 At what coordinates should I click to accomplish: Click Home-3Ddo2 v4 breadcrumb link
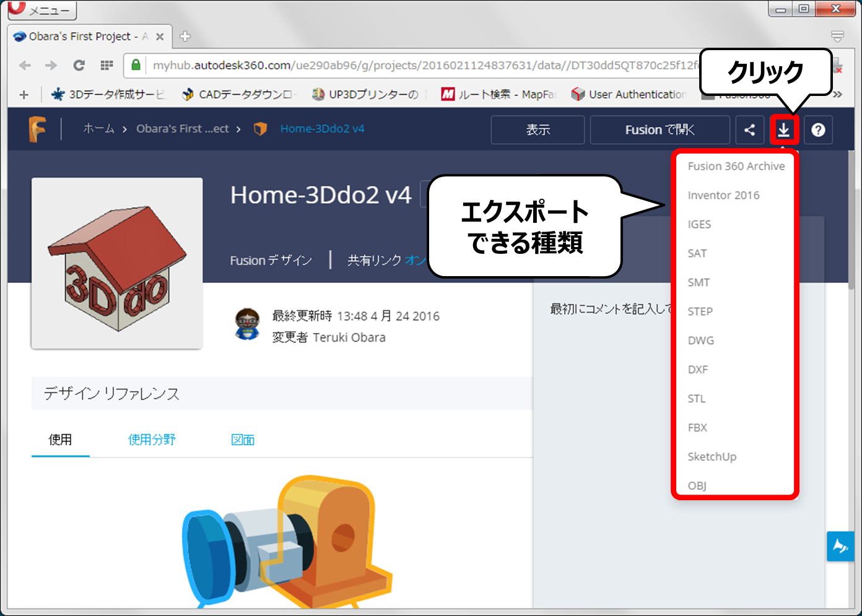click(x=322, y=129)
